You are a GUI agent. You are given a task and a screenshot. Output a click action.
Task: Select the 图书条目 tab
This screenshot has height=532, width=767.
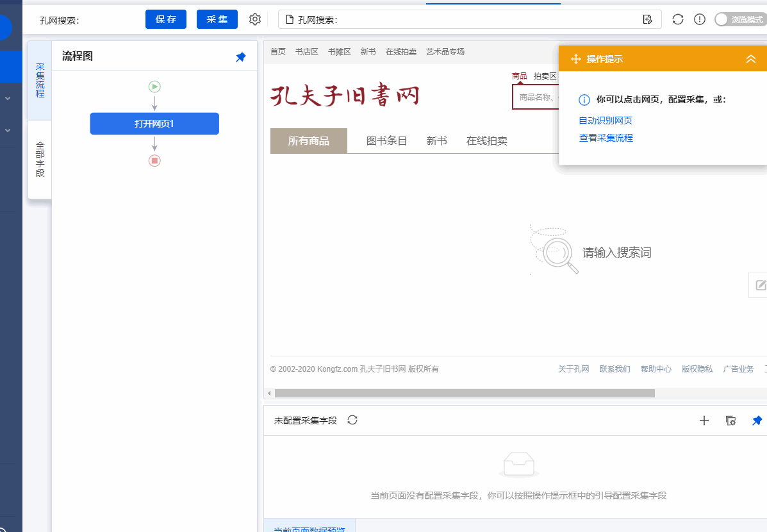tap(387, 141)
